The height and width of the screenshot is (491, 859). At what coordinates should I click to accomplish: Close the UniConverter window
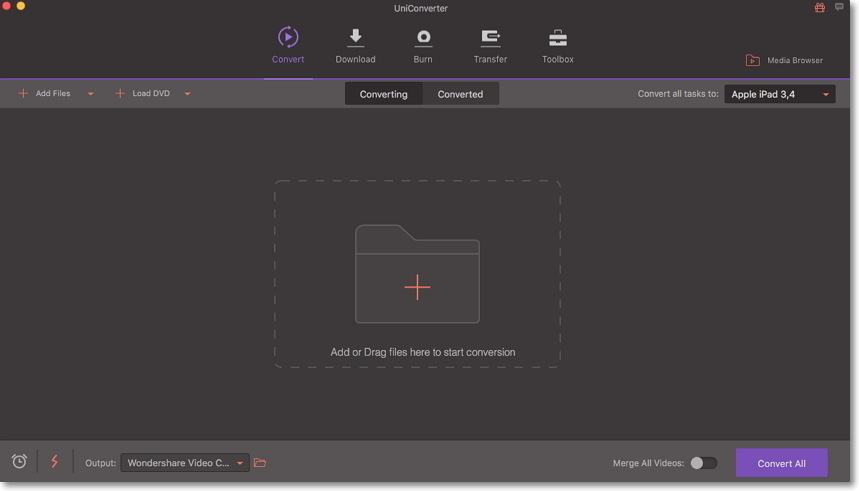click(x=6, y=5)
